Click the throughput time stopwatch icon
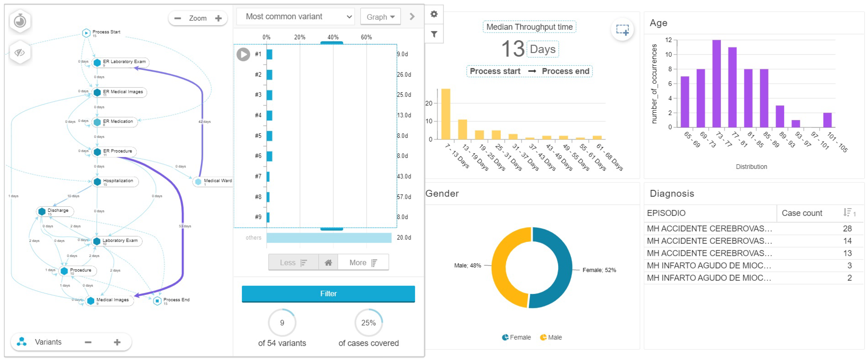 [x=20, y=21]
